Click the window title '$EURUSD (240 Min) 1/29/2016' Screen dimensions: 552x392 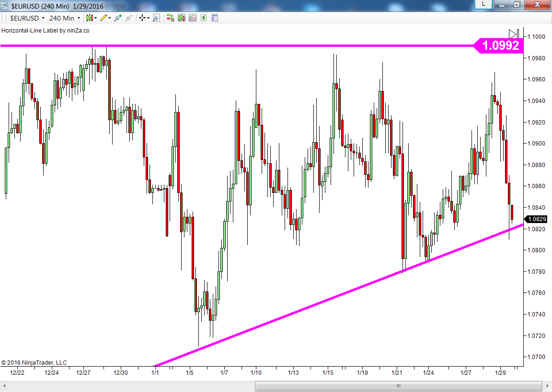click(x=57, y=6)
